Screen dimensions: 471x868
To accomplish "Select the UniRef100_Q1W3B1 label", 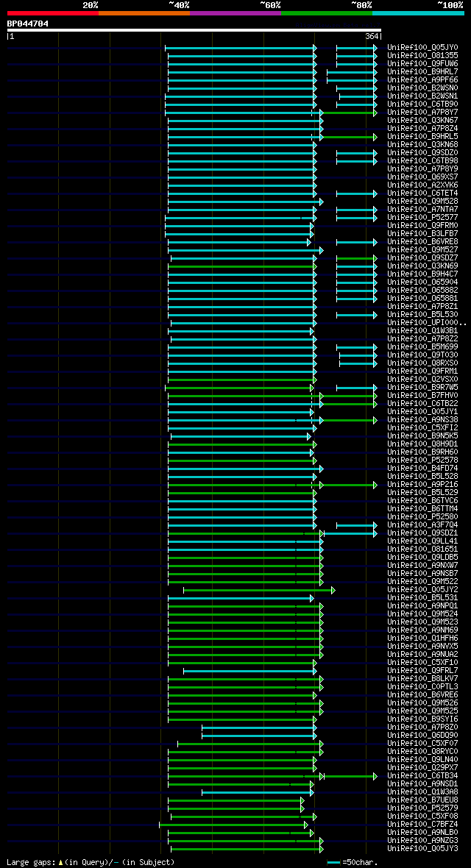I will 422,331.
